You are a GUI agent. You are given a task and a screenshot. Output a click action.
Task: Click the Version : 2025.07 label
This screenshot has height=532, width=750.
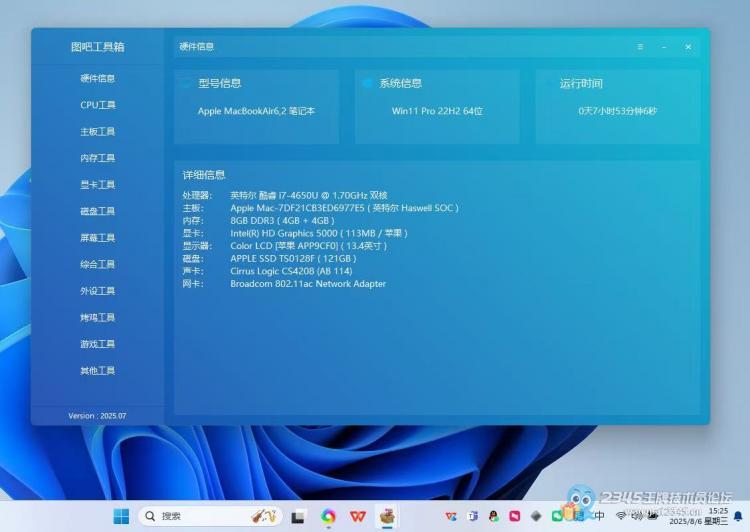coord(97,416)
